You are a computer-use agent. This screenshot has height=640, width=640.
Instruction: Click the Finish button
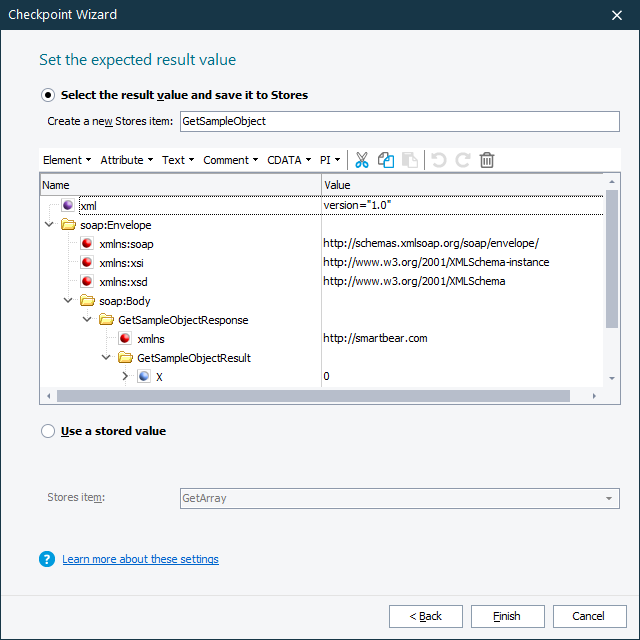(x=508, y=616)
